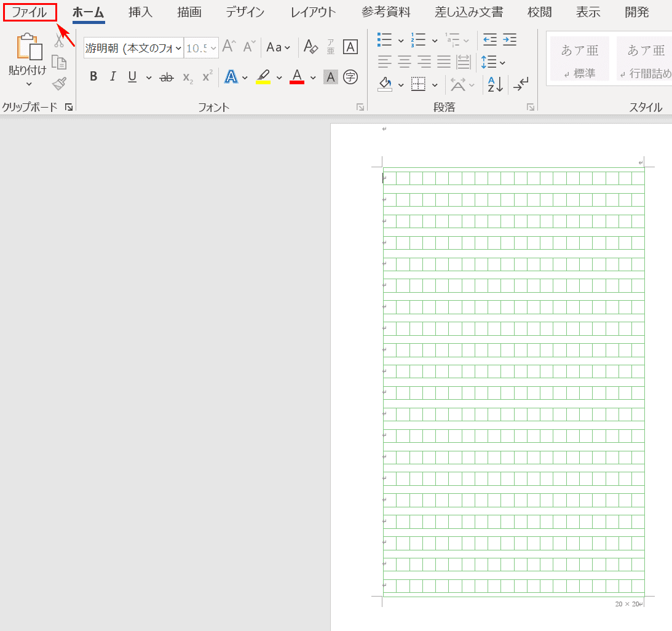The image size is (672, 631).
Task: Select the 参考資料 tab
Action: click(x=385, y=12)
